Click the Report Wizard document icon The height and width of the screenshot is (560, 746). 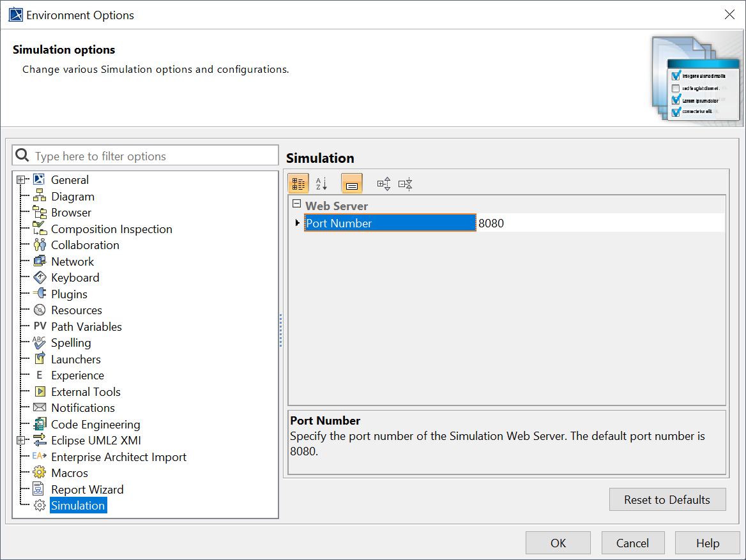(38, 489)
